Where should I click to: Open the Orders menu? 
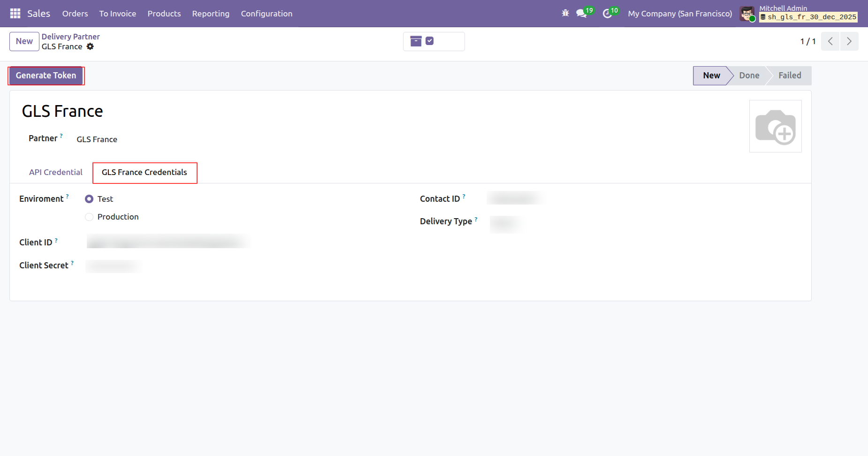(x=75, y=14)
